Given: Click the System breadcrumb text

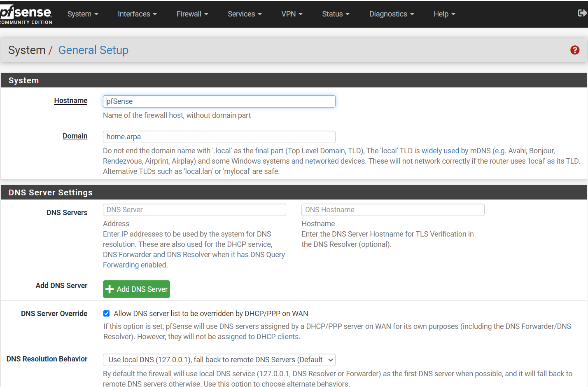Looking at the screenshot, I should pyautogui.click(x=27, y=50).
